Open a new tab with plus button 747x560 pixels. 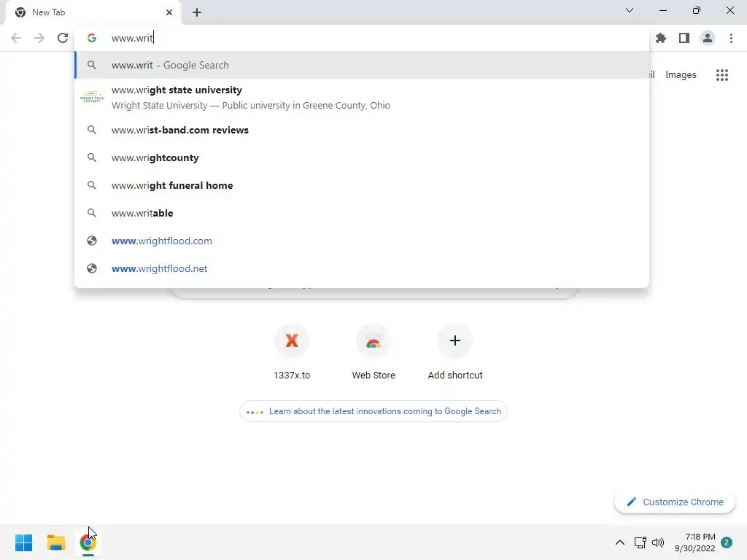197,12
